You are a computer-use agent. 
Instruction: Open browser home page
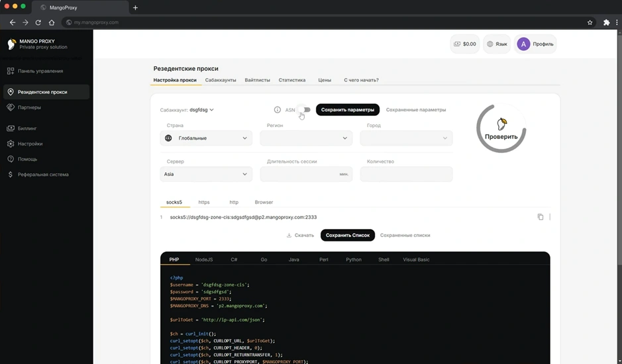tap(52, 23)
